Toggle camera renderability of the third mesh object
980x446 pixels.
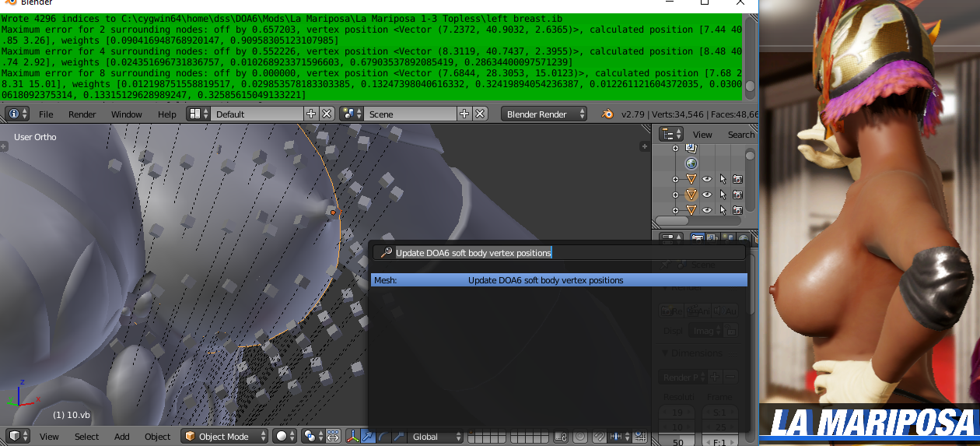737,210
